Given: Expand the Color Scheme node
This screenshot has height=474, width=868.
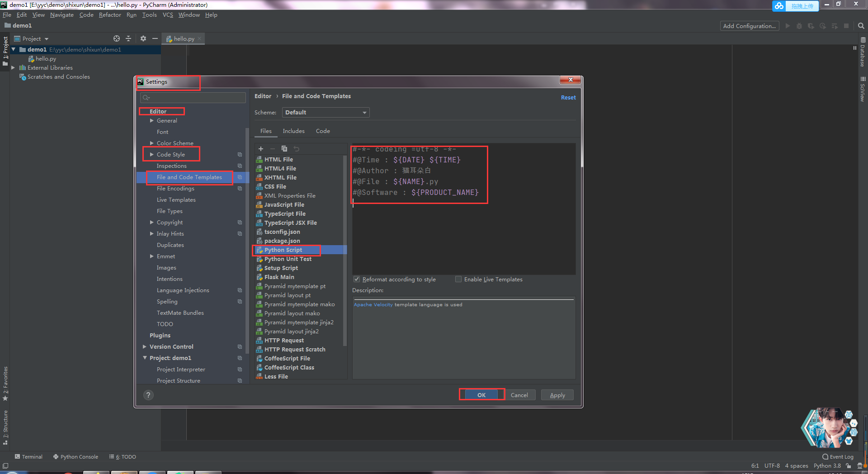Looking at the screenshot, I should 152,143.
